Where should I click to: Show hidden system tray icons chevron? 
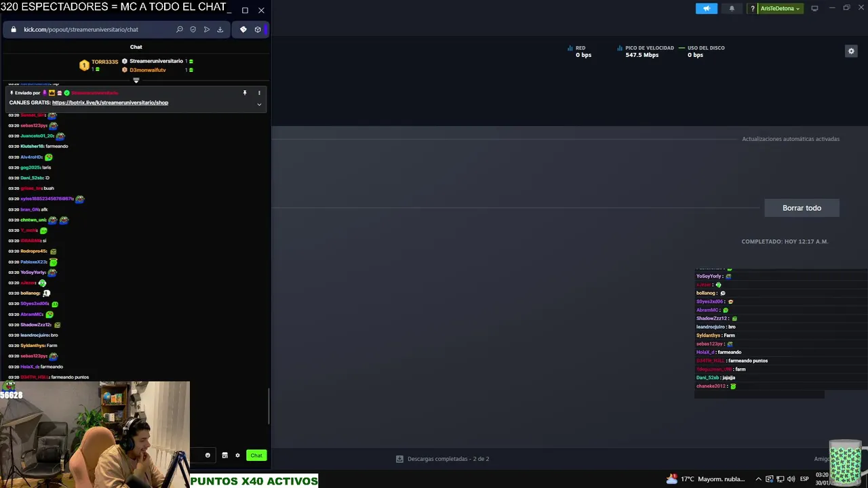(x=758, y=479)
